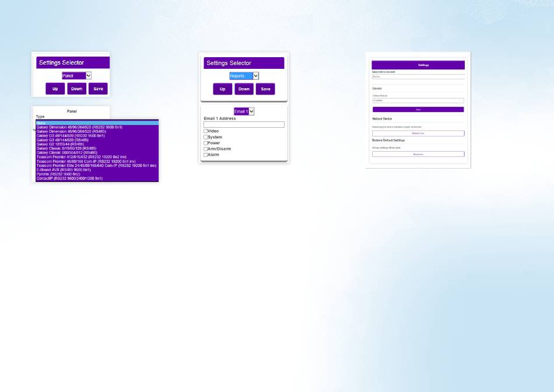Enable the Arm/Disarm checkbox
Image resolution: width=554 pixels, height=392 pixels.
pos(205,149)
